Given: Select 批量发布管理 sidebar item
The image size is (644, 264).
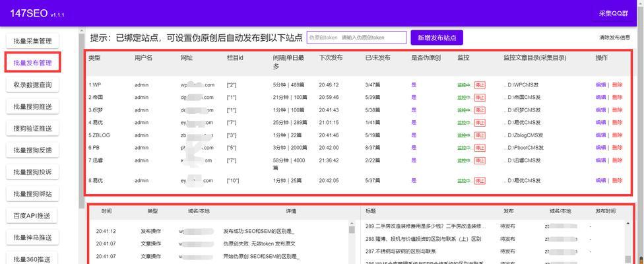Looking at the screenshot, I should [32, 63].
